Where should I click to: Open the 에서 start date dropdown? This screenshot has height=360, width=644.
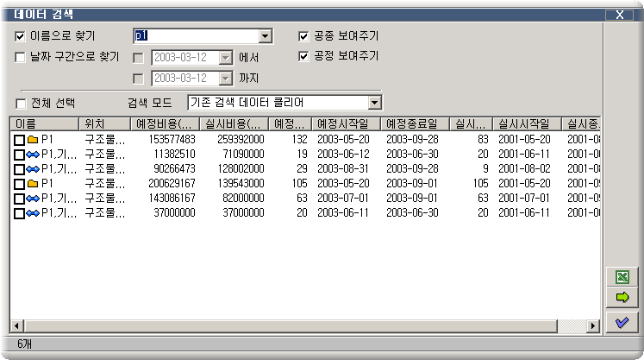click(225, 58)
